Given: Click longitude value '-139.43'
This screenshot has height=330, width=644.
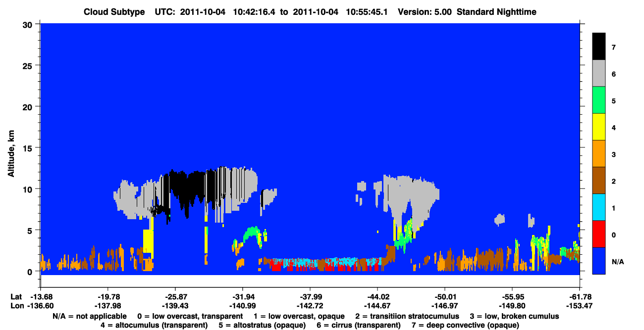Looking at the screenshot, I should click(x=175, y=306).
